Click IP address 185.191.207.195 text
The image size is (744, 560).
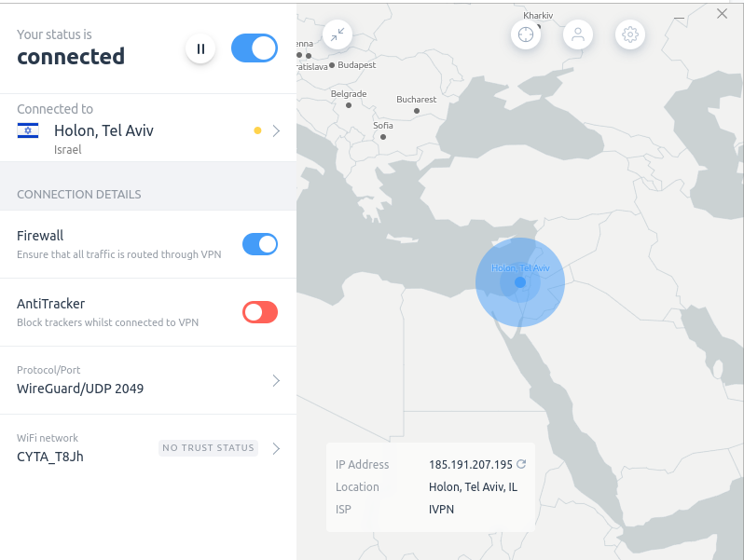(471, 465)
